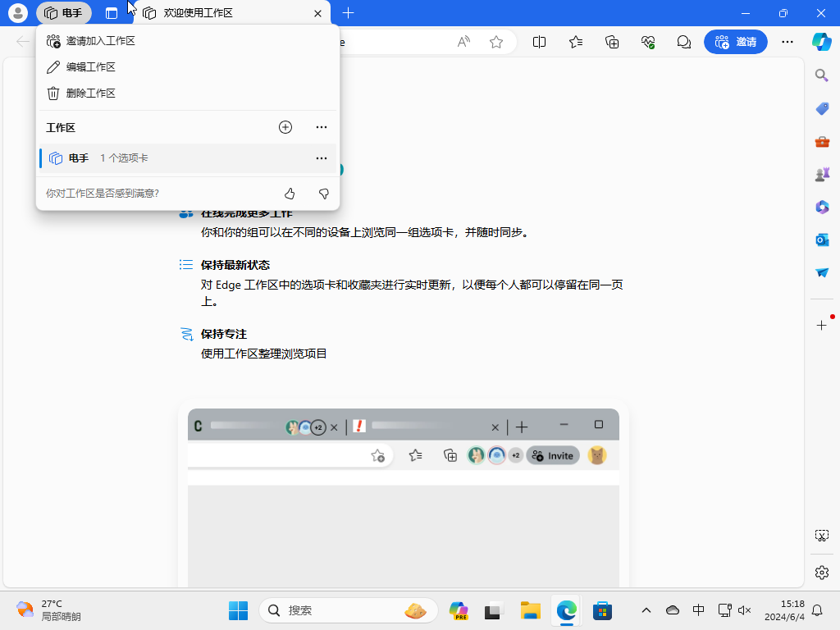Viewport: 840px width, 630px height.
Task: Give thumbs up feedback on 工作区
Action: 290,194
